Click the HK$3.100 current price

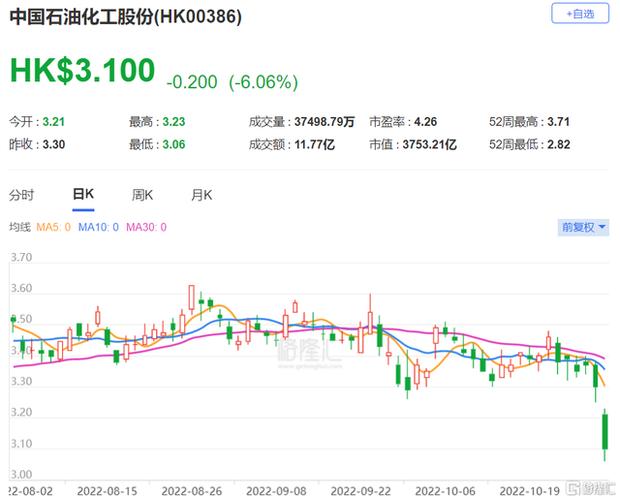tap(83, 70)
